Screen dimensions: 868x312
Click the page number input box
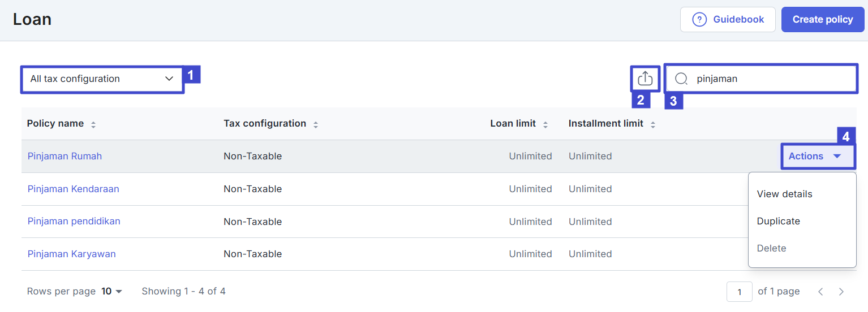(739, 292)
